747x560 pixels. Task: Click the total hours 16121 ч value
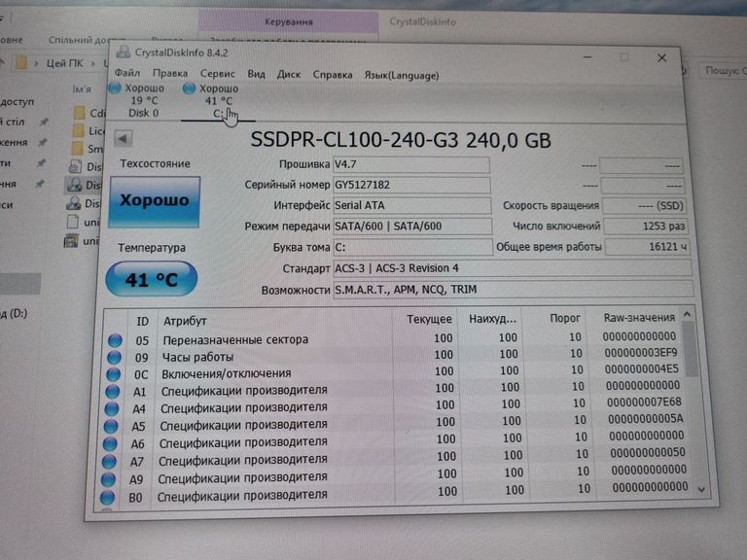pos(647,247)
